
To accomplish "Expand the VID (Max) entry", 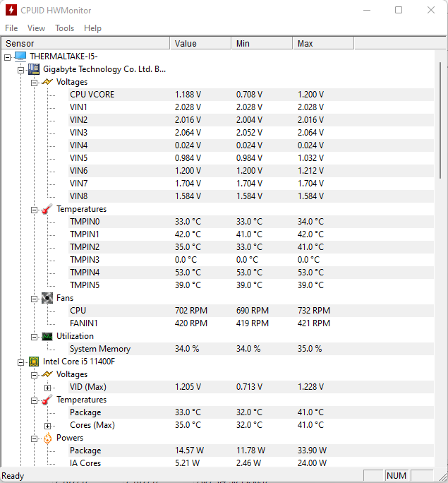I will [47, 388].
